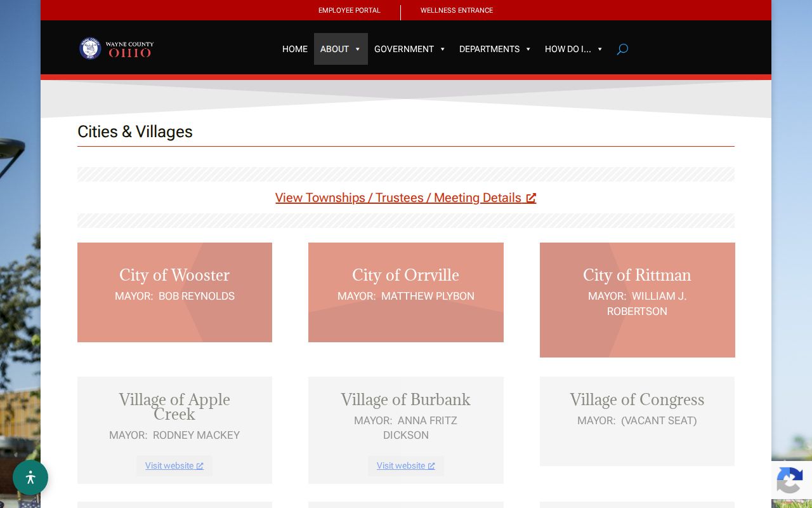This screenshot has width=812, height=508.
Task: Select the City of Wooster card
Action: tap(174, 292)
